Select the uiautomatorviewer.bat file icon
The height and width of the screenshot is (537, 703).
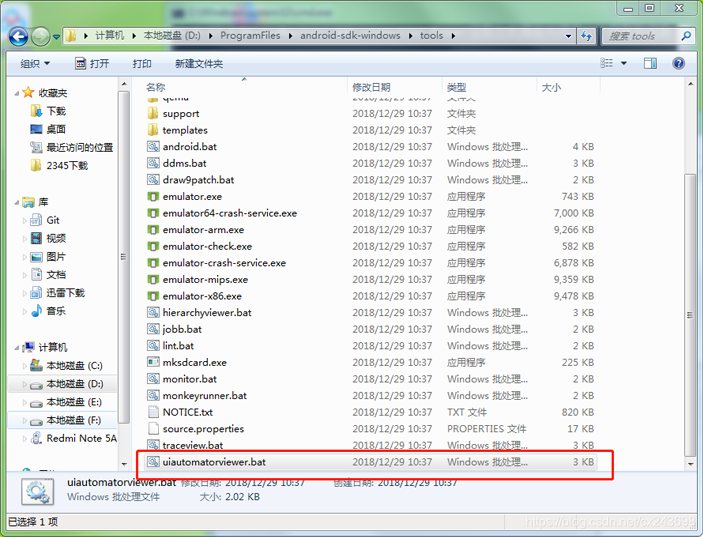(153, 462)
